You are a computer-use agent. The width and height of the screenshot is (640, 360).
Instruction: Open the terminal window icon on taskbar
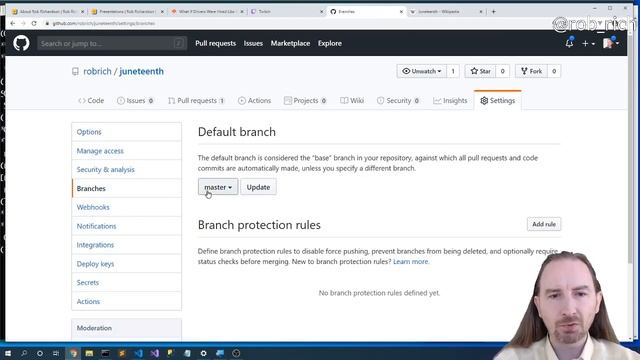coord(106,353)
